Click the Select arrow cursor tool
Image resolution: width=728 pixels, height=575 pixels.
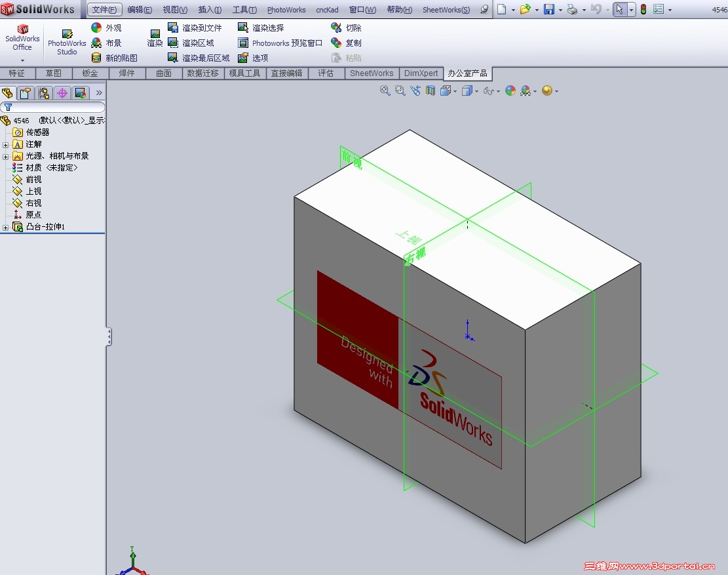click(619, 9)
